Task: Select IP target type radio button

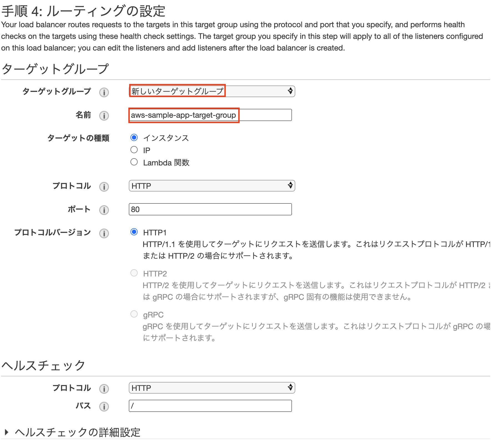Action: 134,150
